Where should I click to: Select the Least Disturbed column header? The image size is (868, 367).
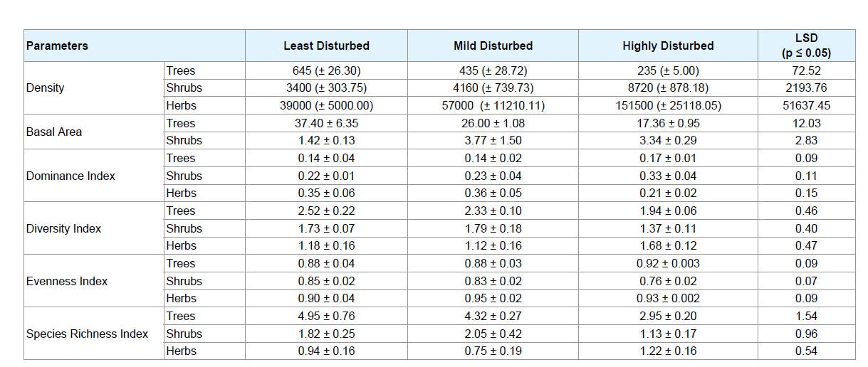click(x=326, y=46)
